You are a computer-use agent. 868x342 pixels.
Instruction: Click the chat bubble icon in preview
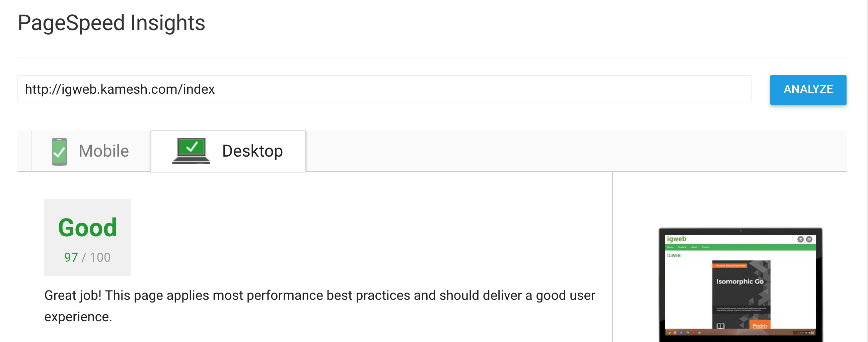pos(809,239)
